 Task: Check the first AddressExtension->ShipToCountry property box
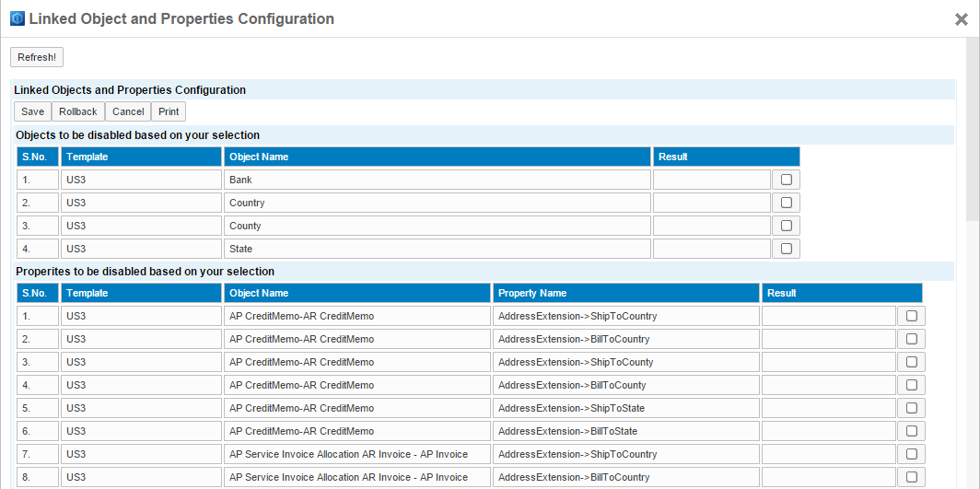pyautogui.click(x=911, y=316)
